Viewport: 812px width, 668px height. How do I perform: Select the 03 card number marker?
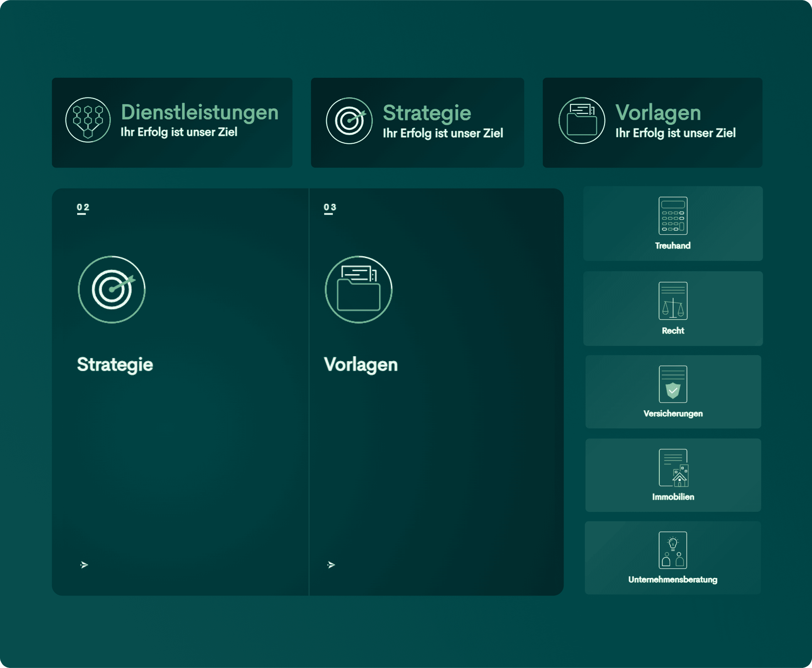(x=330, y=208)
